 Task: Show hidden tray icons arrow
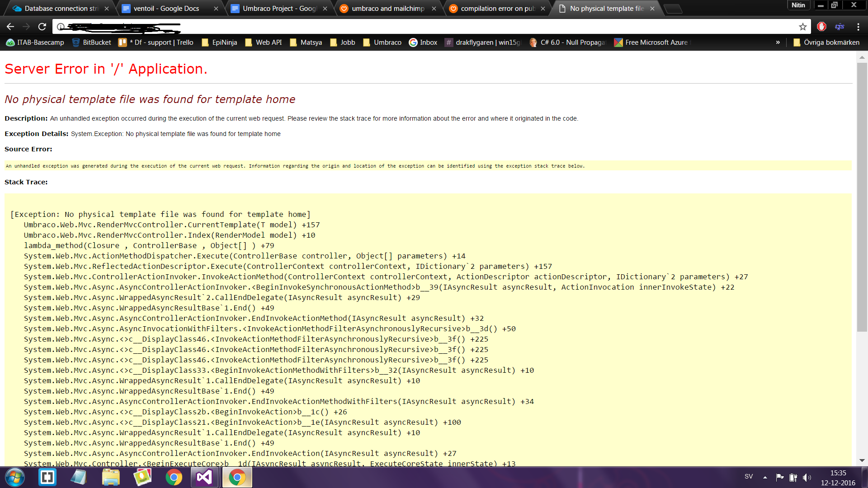click(765, 477)
